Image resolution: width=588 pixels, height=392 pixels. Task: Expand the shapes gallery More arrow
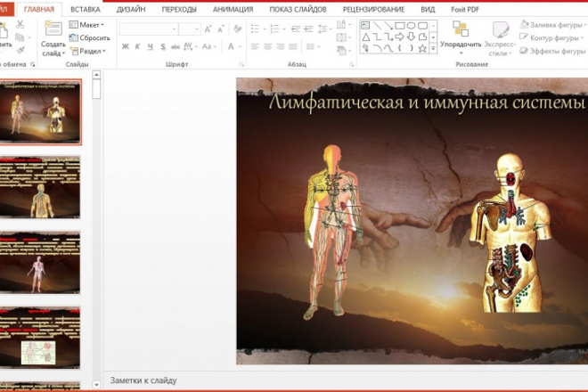433,48
